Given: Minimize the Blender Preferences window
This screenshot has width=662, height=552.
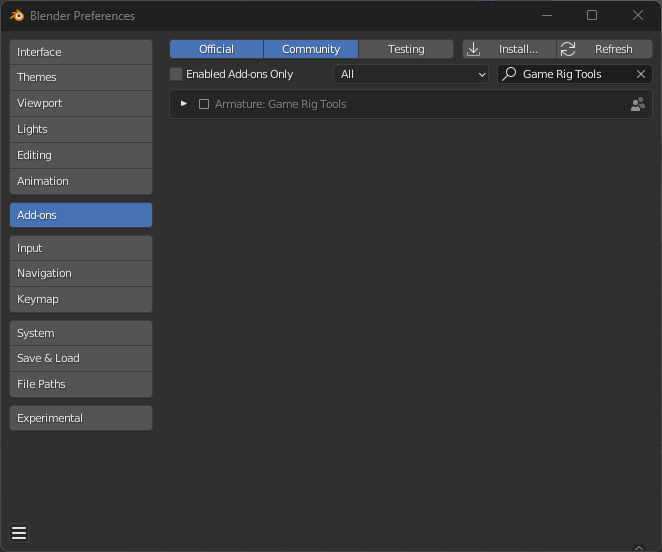Looking at the screenshot, I should [547, 16].
